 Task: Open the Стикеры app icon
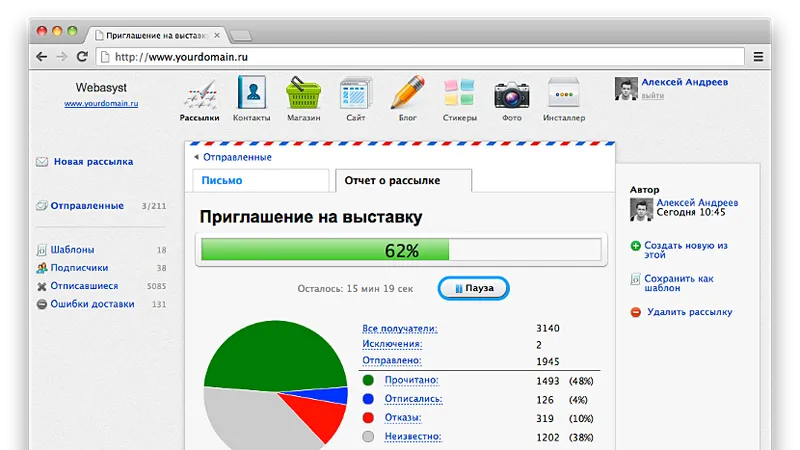459,93
